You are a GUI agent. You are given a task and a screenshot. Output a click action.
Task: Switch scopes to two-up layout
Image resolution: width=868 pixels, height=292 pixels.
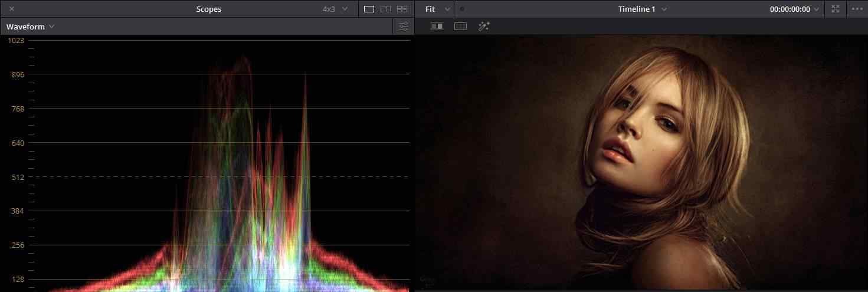385,9
